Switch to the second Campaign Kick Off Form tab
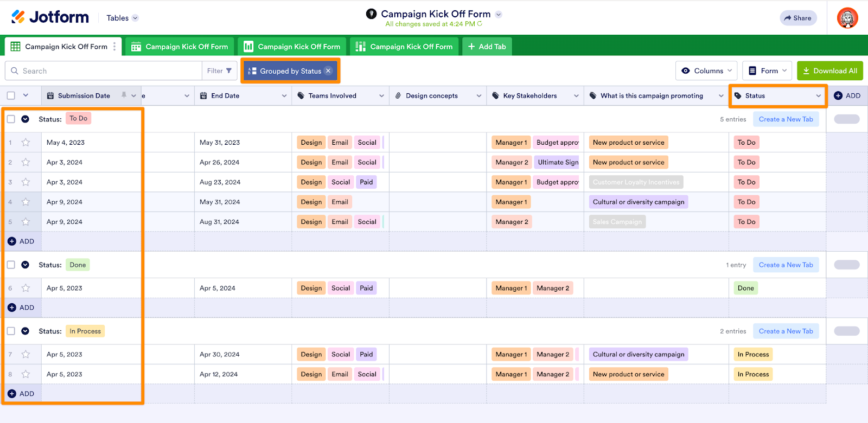Viewport: 868px width, 423px height. [181, 47]
